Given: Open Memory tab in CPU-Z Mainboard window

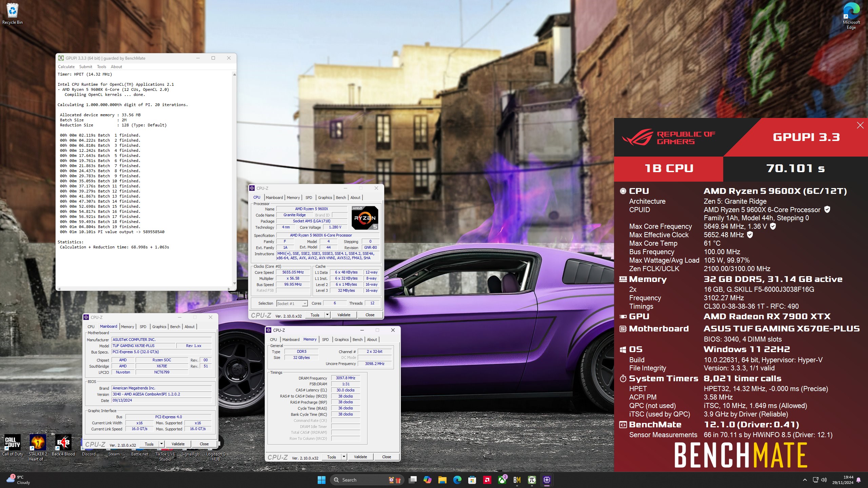Looking at the screenshot, I should 127,327.
